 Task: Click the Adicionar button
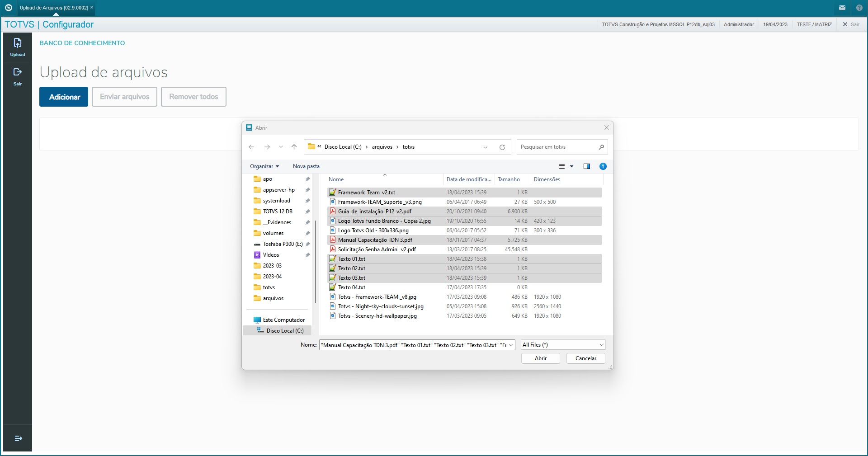tap(64, 97)
